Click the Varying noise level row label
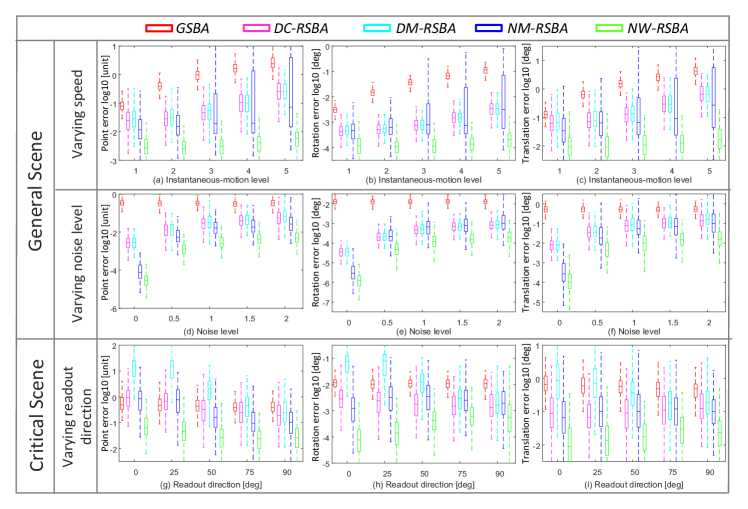 pyautogui.click(x=77, y=264)
